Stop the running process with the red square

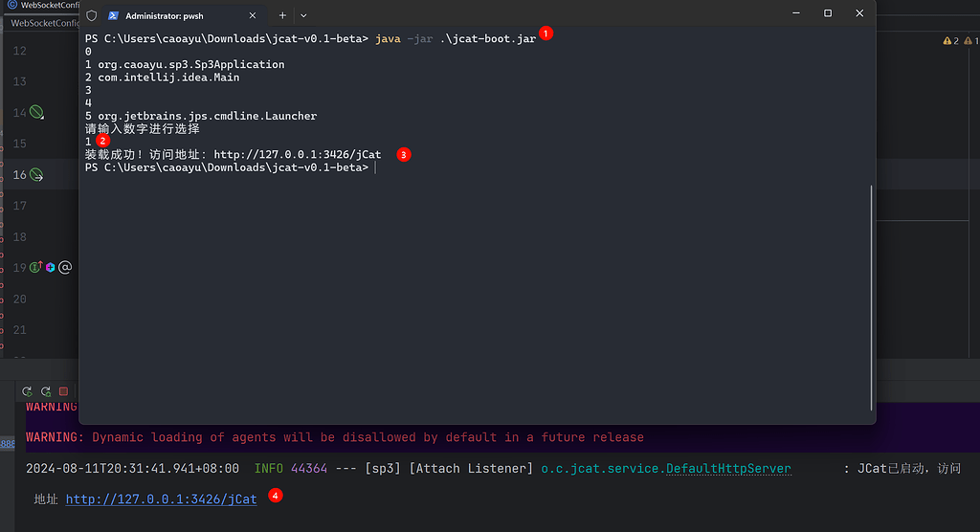point(63,391)
